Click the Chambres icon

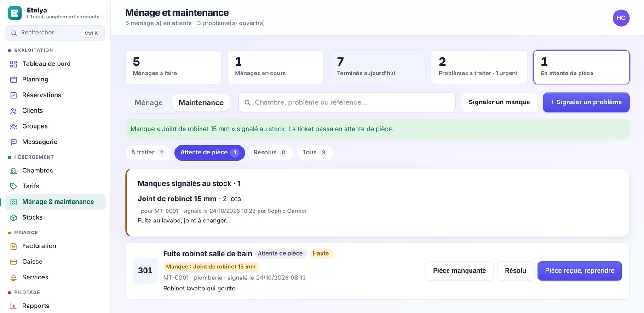pyautogui.click(x=13, y=171)
